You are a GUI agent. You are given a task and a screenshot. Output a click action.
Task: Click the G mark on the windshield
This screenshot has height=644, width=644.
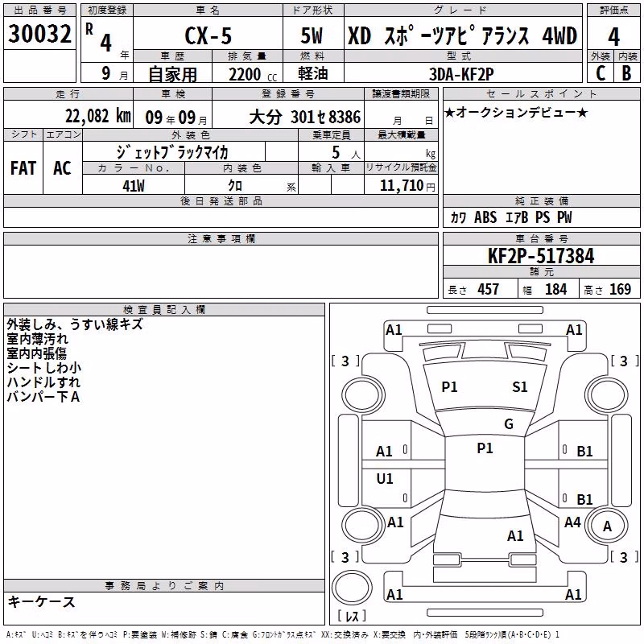click(509, 424)
